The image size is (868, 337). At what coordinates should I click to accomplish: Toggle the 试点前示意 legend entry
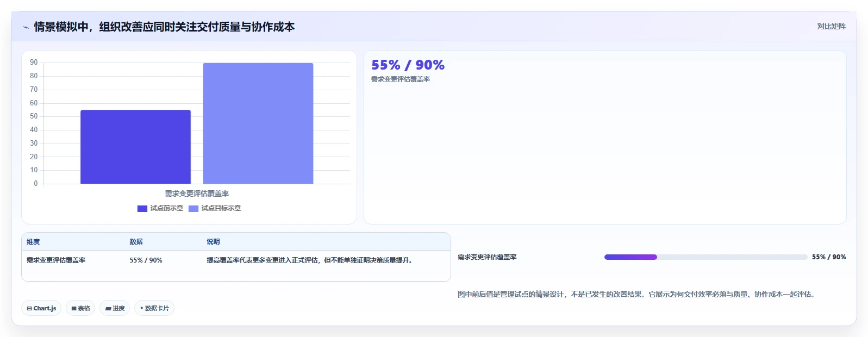(x=160, y=208)
